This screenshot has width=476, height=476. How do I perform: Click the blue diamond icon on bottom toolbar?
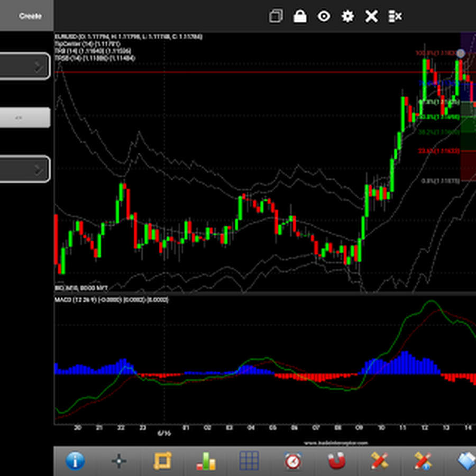[x=466, y=461]
